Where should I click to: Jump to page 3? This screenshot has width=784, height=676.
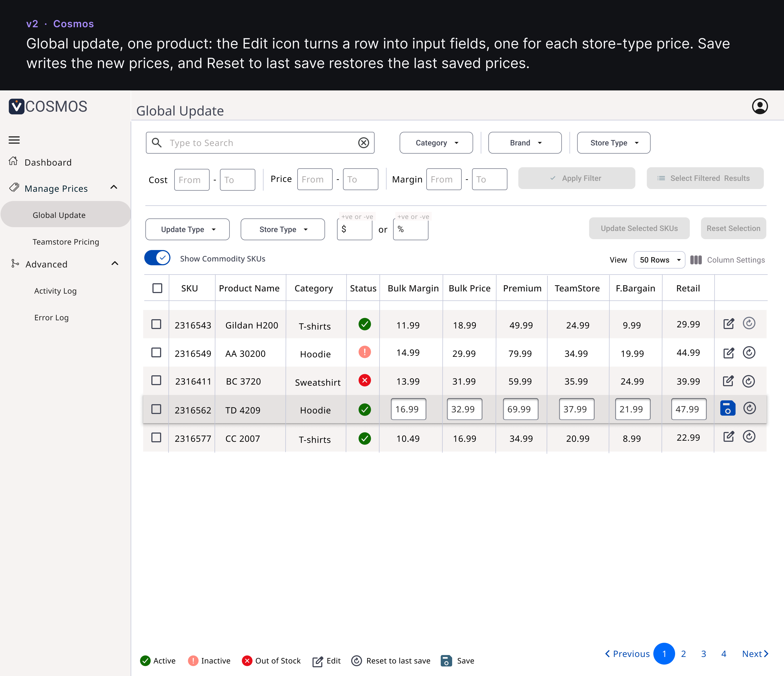tap(703, 654)
